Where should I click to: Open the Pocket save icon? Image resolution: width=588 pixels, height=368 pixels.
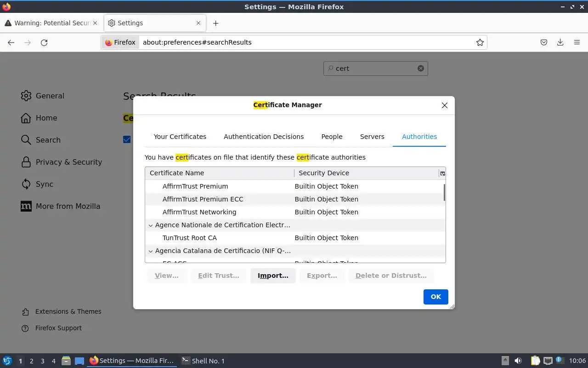coord(544,42)
